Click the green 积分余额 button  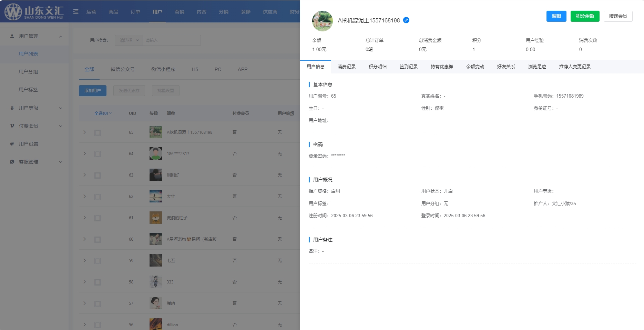[585, 16]
